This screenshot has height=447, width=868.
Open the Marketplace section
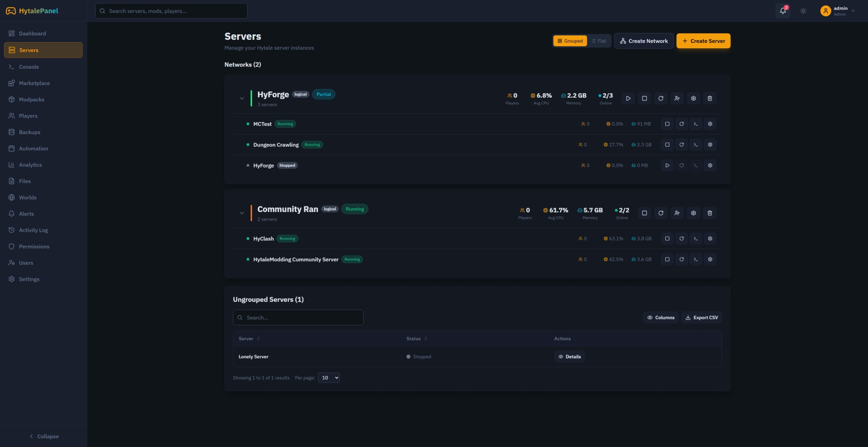34,83
